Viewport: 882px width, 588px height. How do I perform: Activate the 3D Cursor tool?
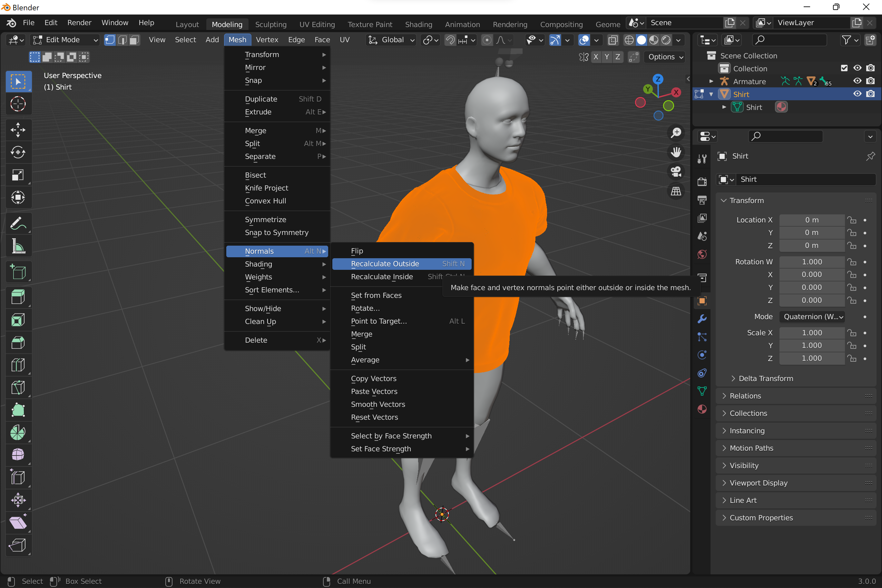(18, 104)
